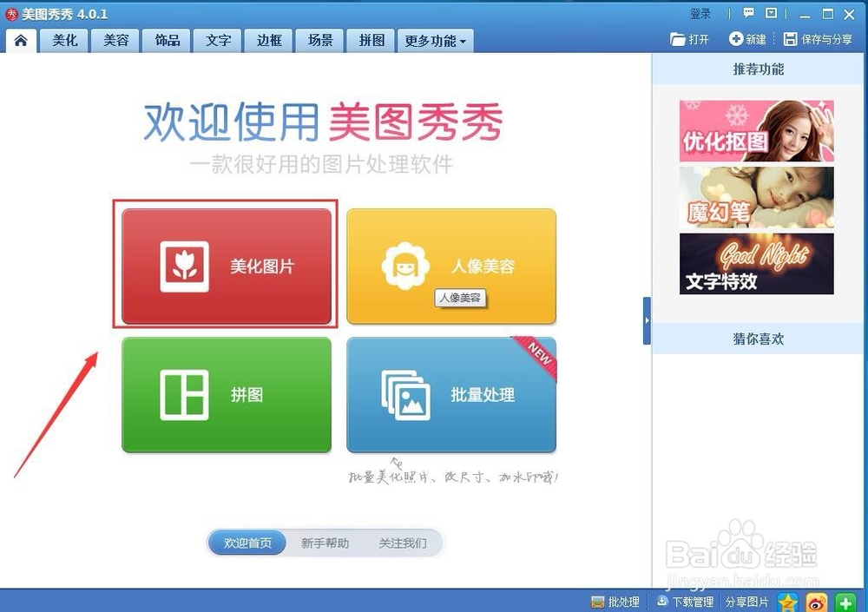Click the green plus share icon

coord(846,601)
